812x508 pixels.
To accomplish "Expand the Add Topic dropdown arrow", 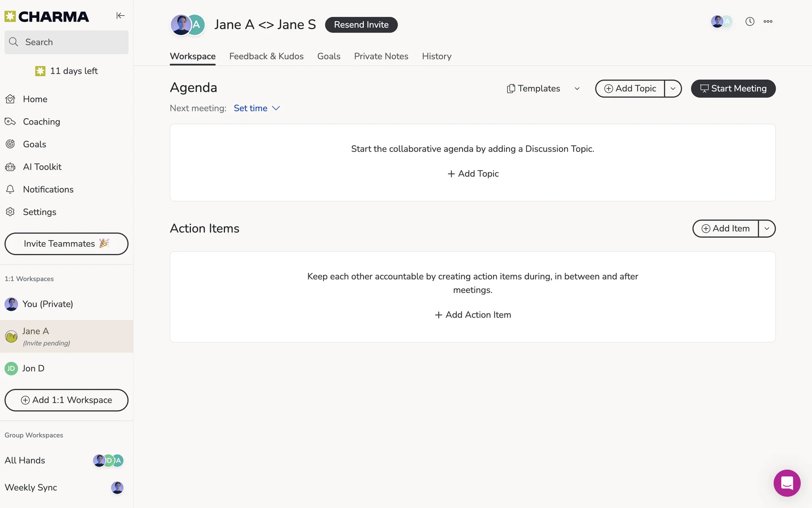I will (x=673, y=88).
